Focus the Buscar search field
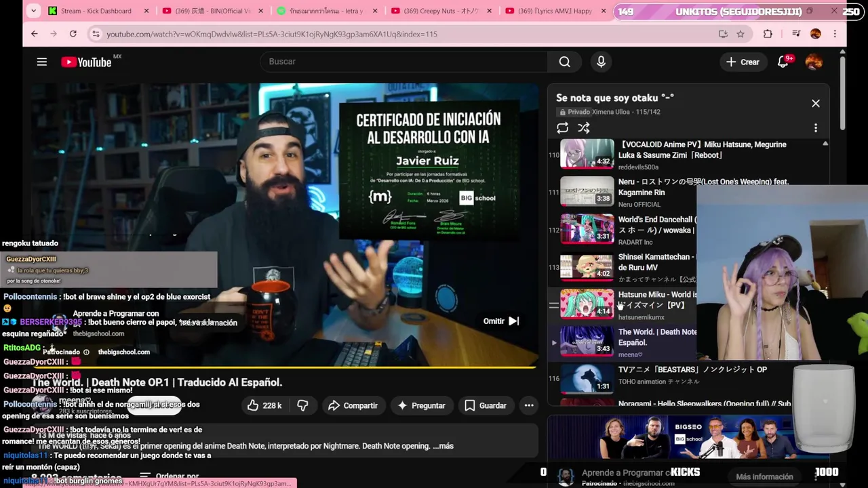This screenshot has width=868, height=488. pyautogui.click(x=403, y=62)
